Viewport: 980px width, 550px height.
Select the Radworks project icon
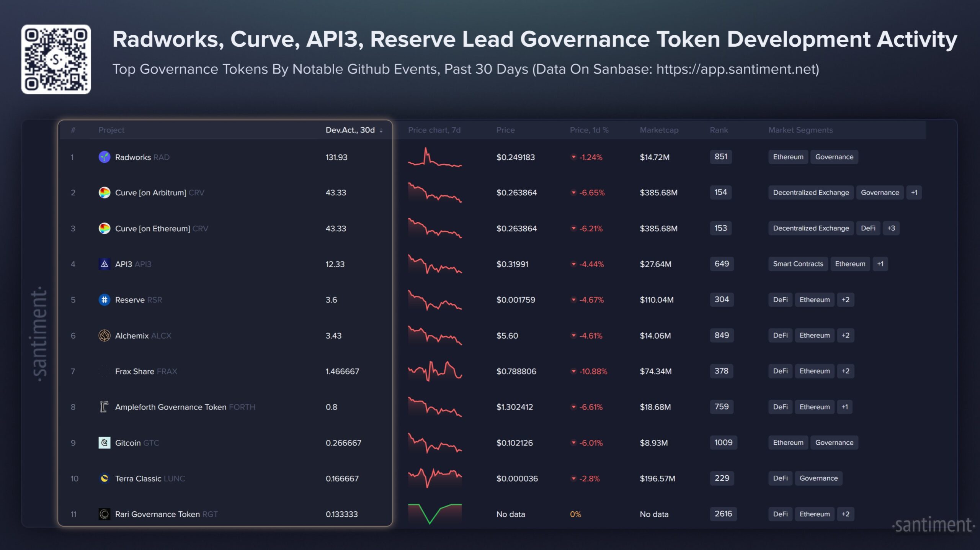tap(104, 157)
